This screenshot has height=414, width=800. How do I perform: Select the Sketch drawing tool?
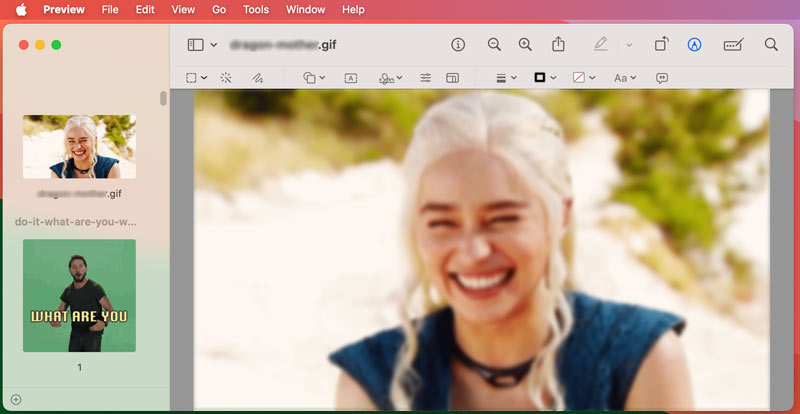[x=257, y=78]
